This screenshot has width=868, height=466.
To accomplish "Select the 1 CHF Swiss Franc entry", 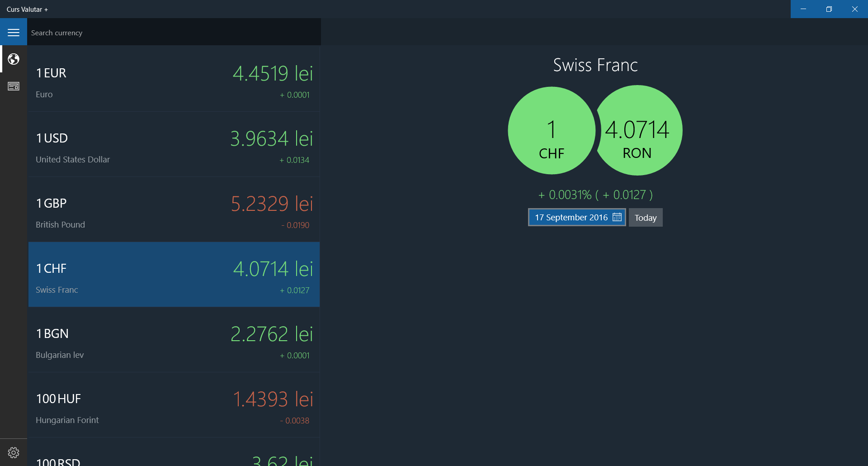I will [x=174, y=275].
